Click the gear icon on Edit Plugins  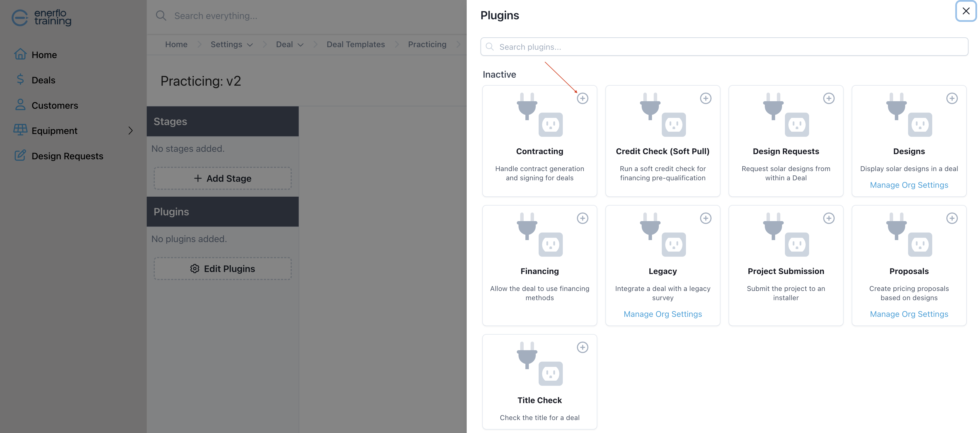tap(195, 269)
